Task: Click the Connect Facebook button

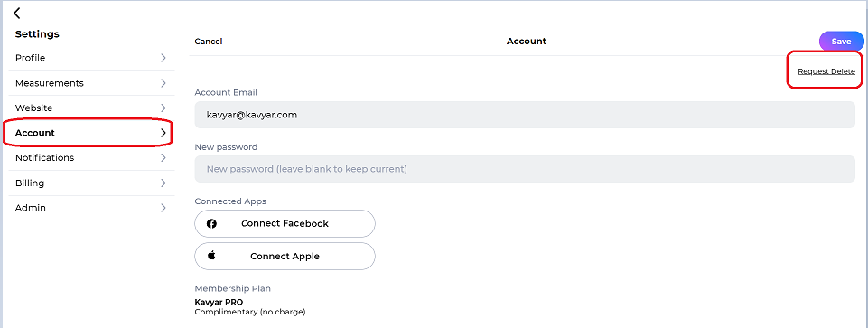Action: point(285,224)
